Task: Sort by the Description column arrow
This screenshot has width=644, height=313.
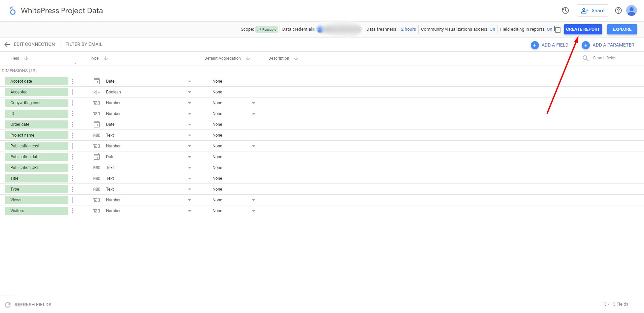Action: [x=296, y=58]
